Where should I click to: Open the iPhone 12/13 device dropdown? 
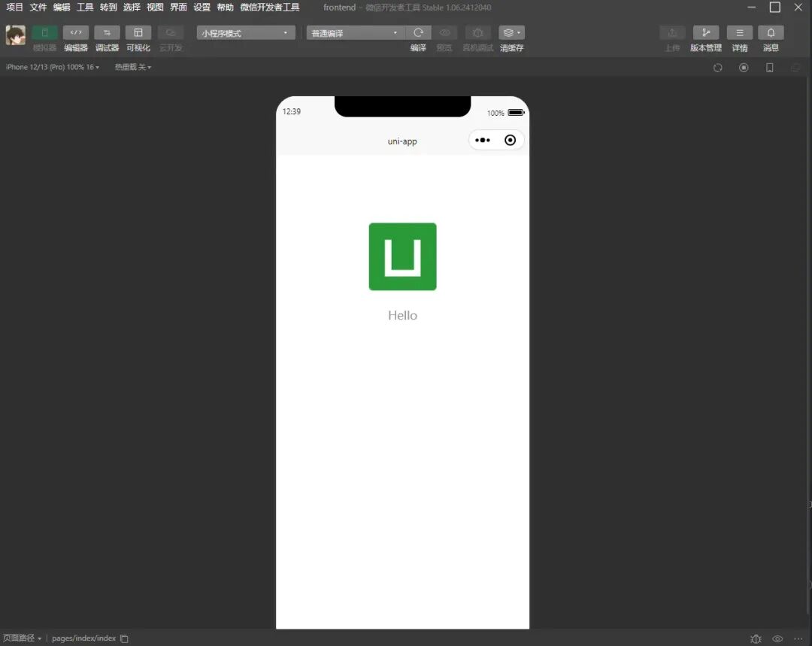click(53, 68)
